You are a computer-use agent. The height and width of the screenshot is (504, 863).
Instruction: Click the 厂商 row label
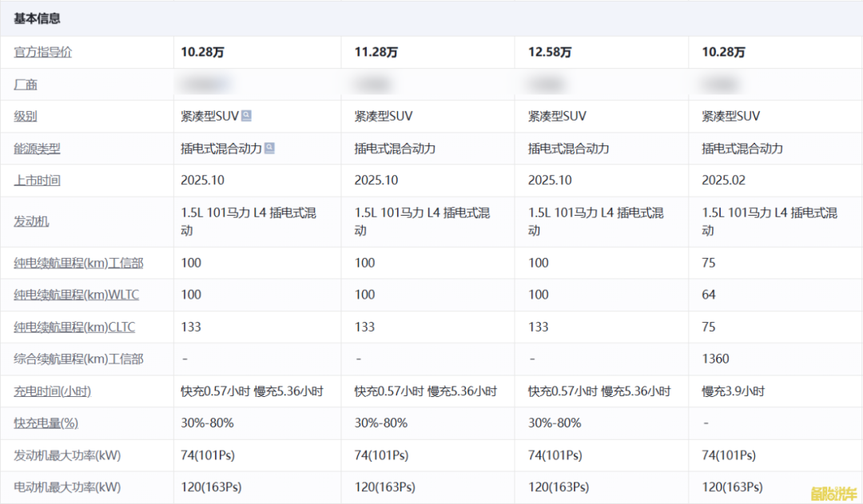(26, 85)
